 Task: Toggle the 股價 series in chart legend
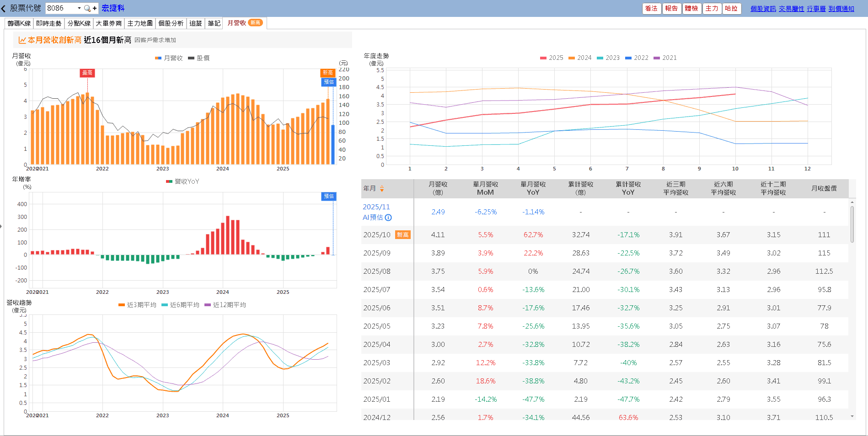pos(199,58)
